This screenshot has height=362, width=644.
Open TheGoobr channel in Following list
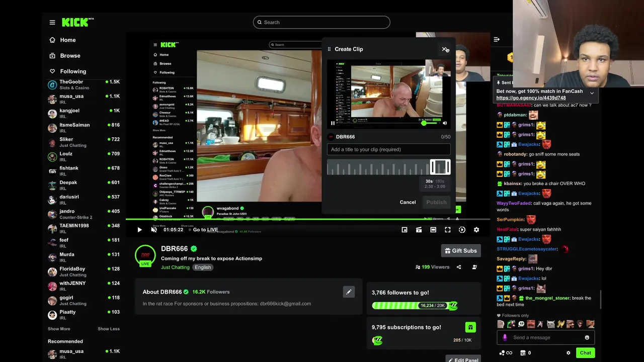[84, 84]
